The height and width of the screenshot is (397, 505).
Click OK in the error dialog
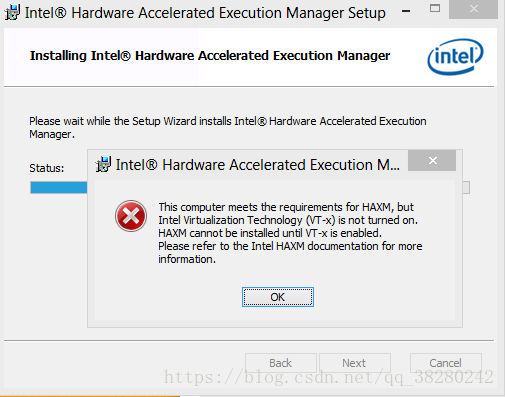tap(278, 297)
